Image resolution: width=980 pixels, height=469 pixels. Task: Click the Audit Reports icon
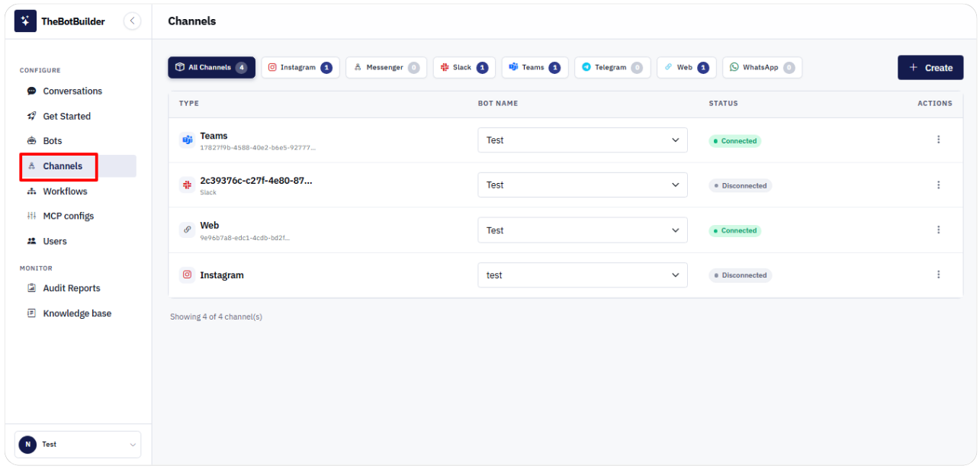coord(31,288)
